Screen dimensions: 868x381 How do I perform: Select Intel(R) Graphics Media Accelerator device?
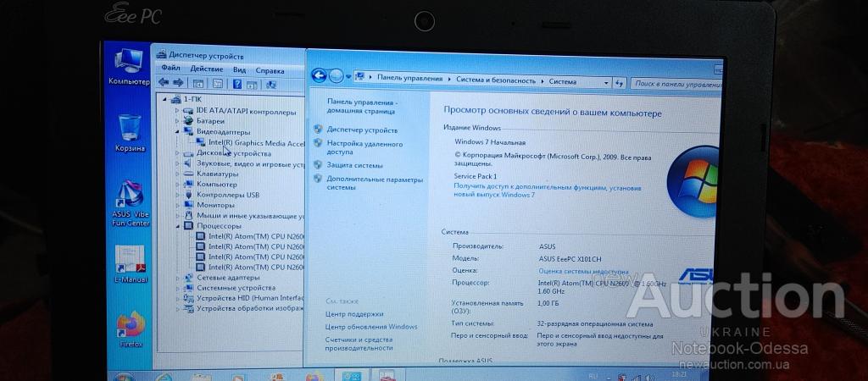coord(256,143)
